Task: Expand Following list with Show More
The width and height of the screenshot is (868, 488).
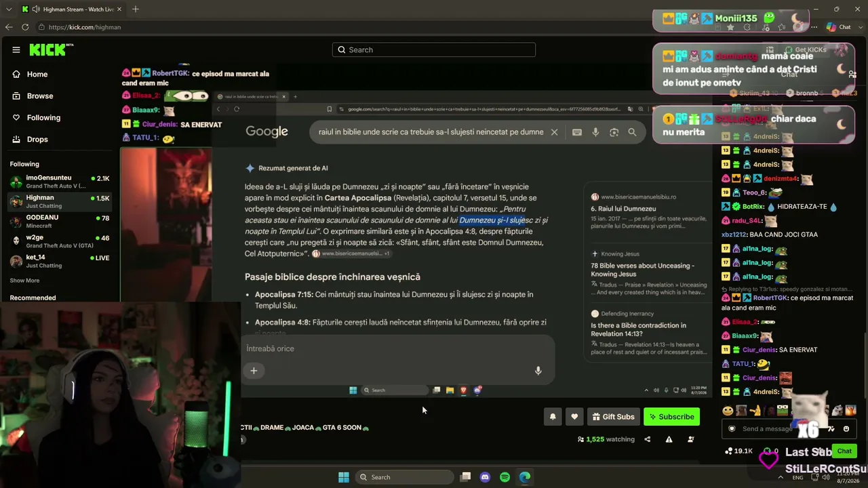Action: pyautogui.click(x=24, y=281)
